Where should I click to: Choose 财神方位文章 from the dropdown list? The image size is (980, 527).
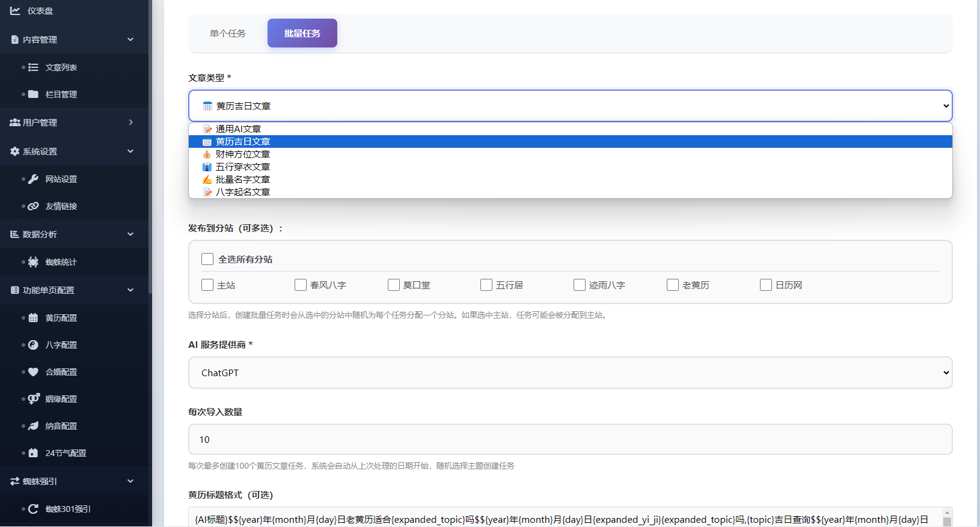[x=243, y=154]
